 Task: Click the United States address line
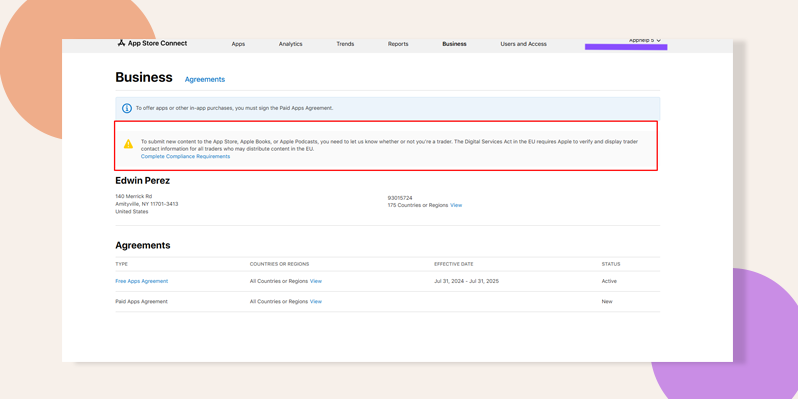pyautogui.click(x=132, y=212)
